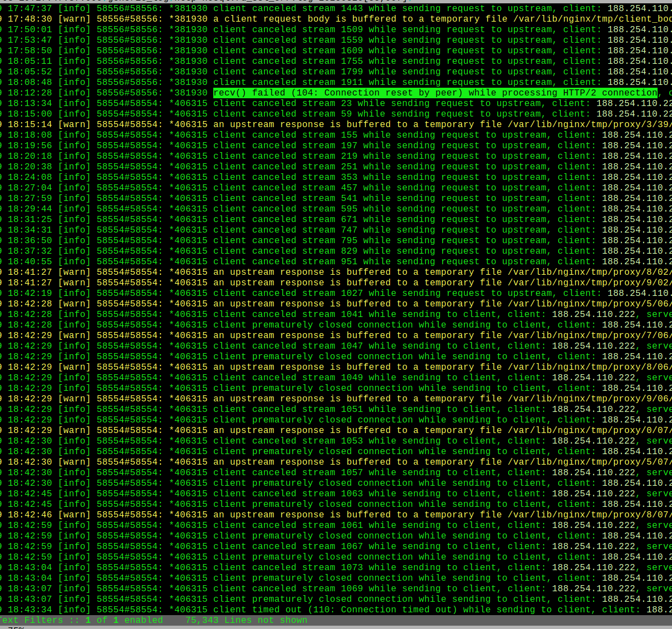Click the 75,343 Lines not shown indicator
Image resolution: width=672 pixels, height=629 pixels.
pos(246,620)
